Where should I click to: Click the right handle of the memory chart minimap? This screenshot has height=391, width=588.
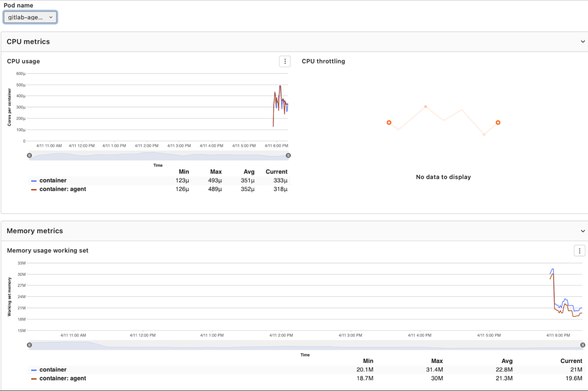[x=582, y=345]
